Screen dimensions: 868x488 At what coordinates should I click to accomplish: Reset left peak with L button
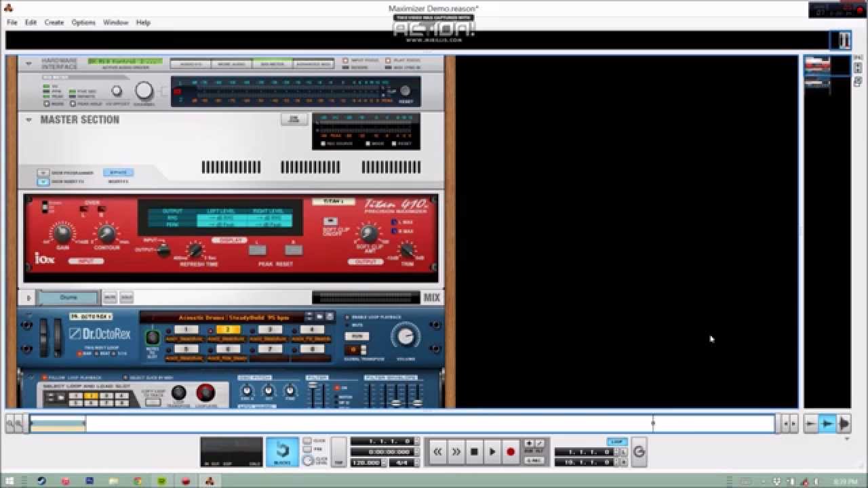[x=257, y=249]
